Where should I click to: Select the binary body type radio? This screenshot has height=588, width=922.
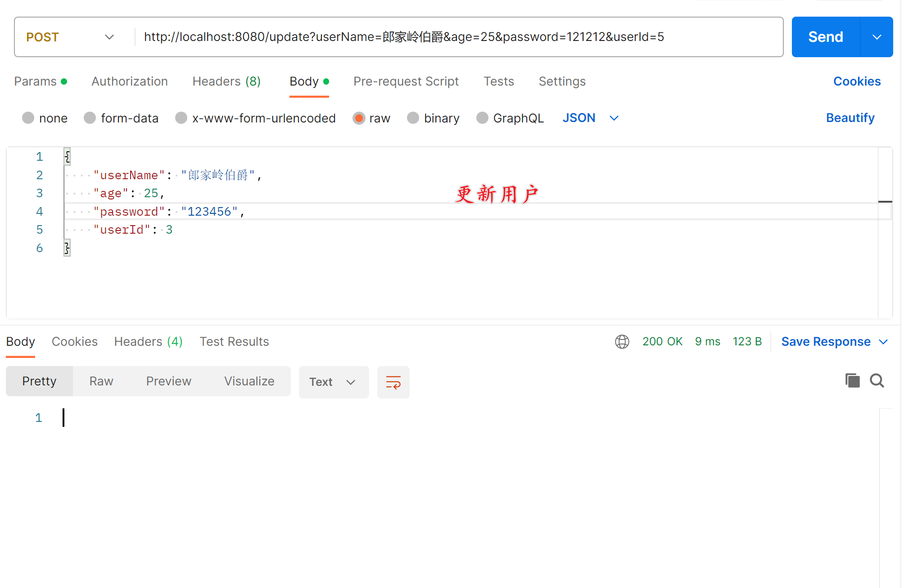tap(413, 118)
